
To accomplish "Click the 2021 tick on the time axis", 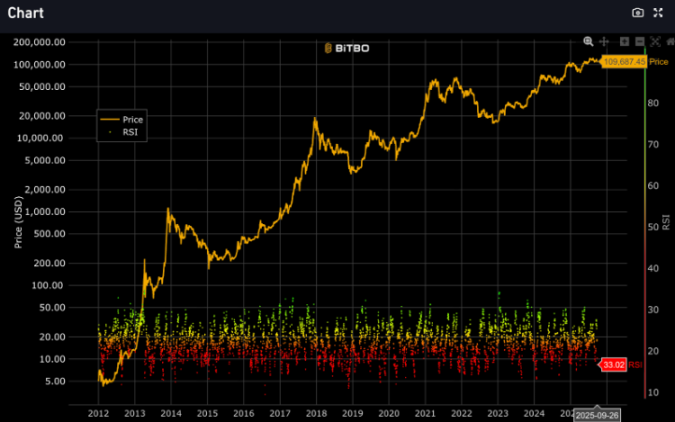I will point(425,412).
